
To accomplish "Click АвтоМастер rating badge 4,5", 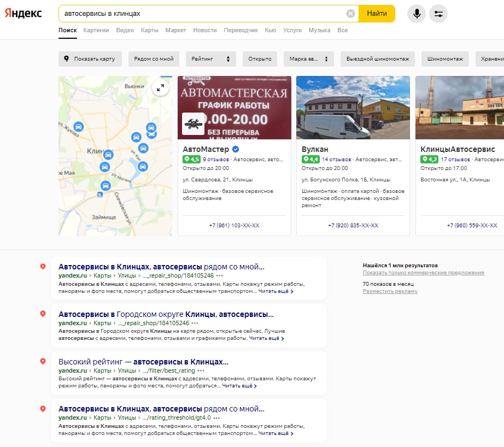I will (191, 159).
